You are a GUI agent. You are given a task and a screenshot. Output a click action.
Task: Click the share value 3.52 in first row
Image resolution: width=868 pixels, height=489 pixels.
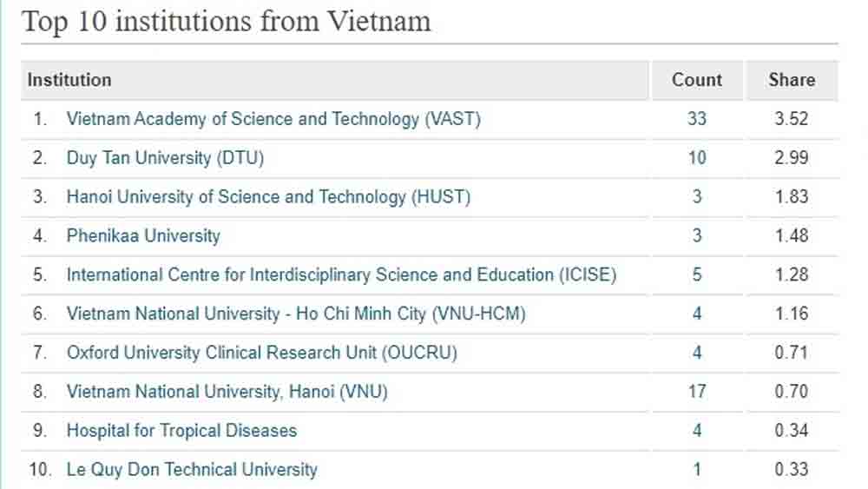(792, 118)
